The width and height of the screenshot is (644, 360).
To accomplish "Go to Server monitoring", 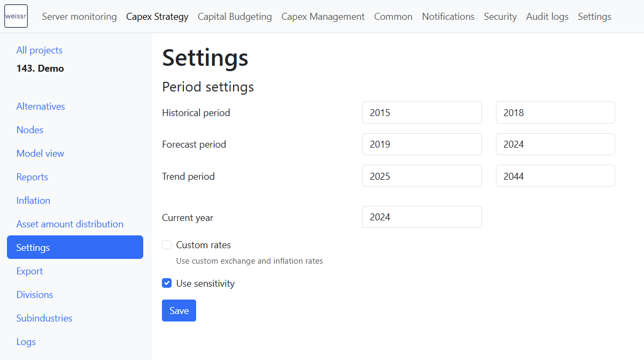I will pos(79,17).
